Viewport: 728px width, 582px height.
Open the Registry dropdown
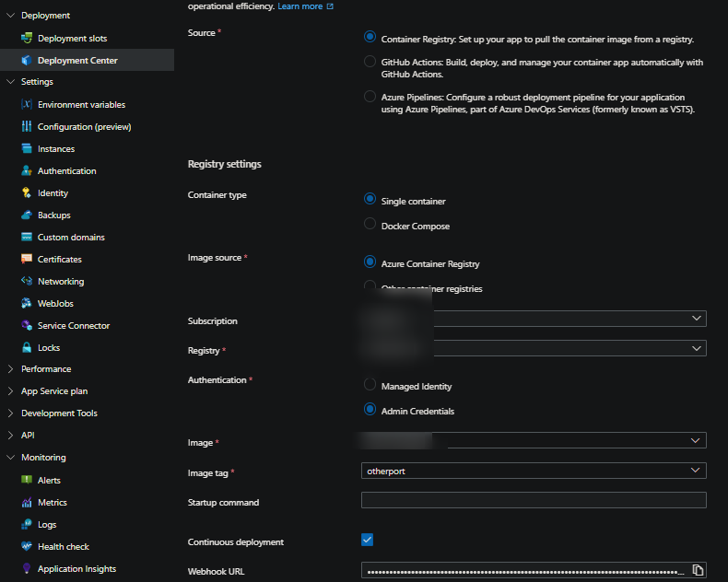pyautogui.click(x=534, y=348)
